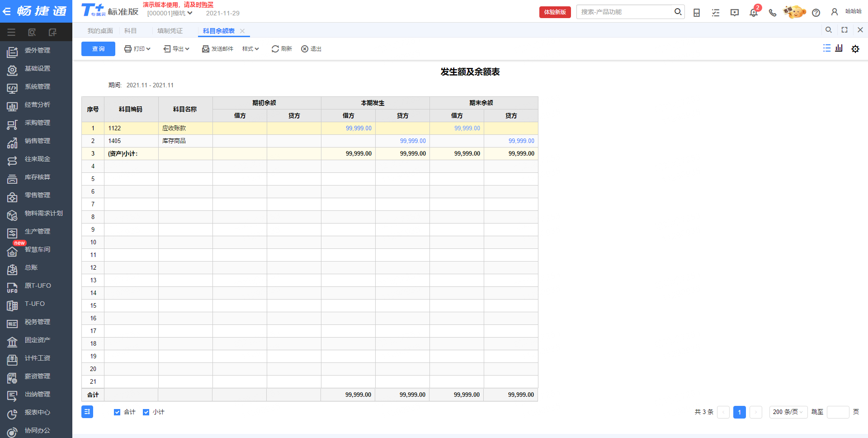This screenshot has height=438, width=868.
Task: Switch to chart view icon
Action: coord(839,48)
